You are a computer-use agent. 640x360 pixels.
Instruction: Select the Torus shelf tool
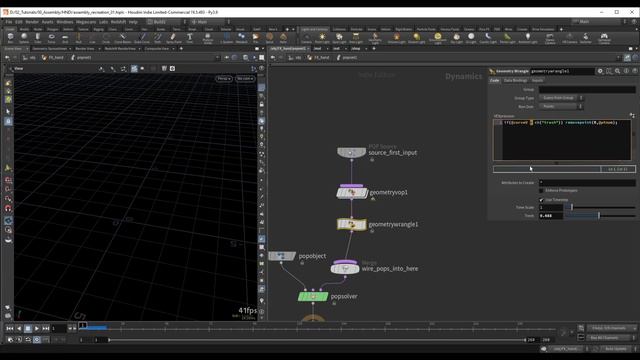coord(51,38)
